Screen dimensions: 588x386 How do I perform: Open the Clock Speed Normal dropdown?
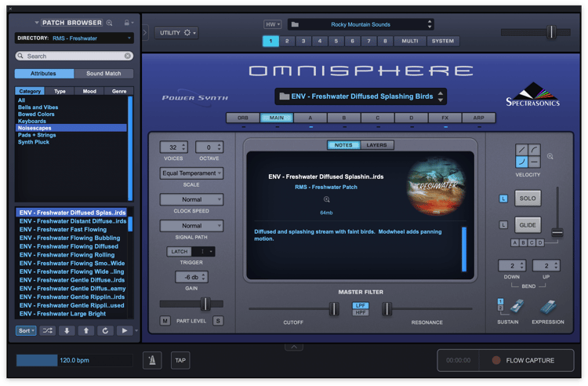(x=191, y=199)
